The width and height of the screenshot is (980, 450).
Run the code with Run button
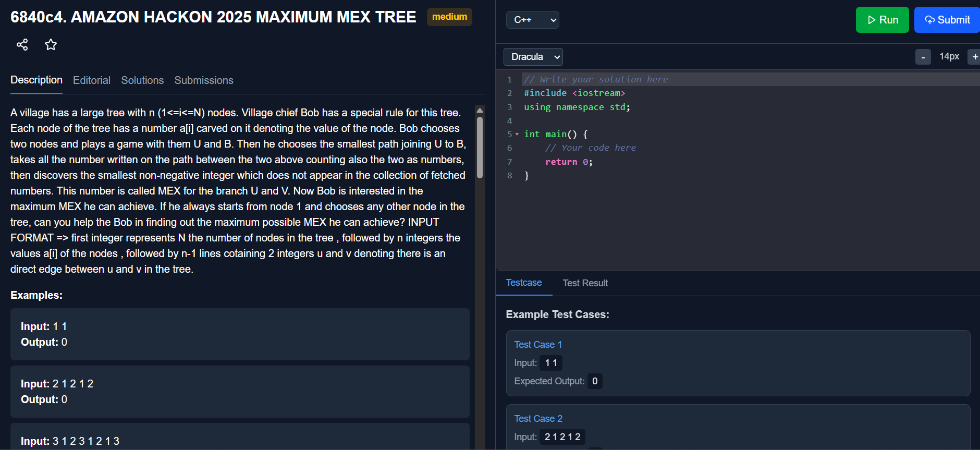[882, 20]
